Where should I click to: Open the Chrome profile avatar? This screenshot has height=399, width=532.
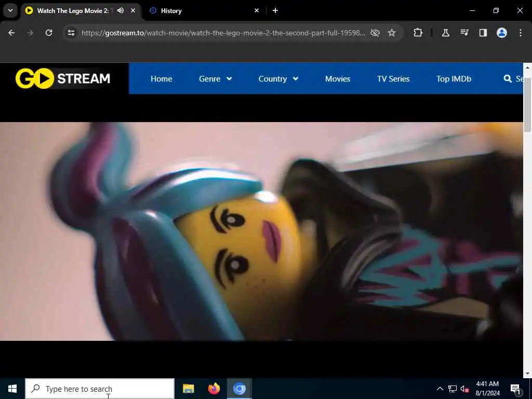tap(502, 33)
